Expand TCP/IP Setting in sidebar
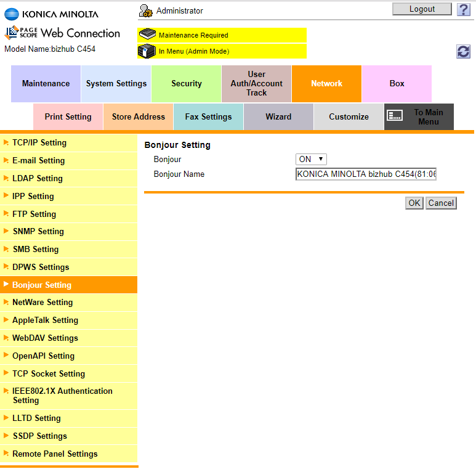476x469 pixels. [x=68, y=143]
